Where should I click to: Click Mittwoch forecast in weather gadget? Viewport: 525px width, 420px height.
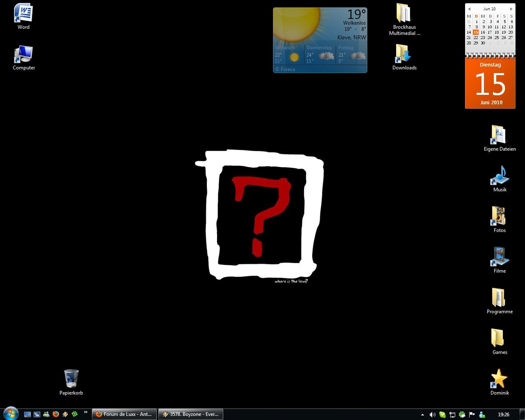pyautogui.click(x=289, y=54)
